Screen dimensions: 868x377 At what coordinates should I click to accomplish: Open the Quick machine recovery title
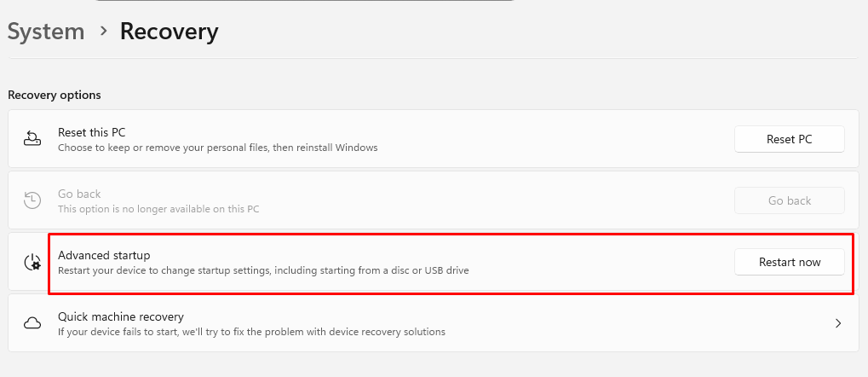[121, 316]
